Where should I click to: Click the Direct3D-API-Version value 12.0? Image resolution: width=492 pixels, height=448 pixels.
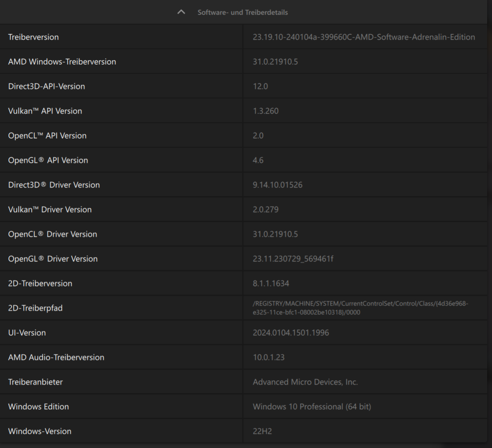(260, 86)
